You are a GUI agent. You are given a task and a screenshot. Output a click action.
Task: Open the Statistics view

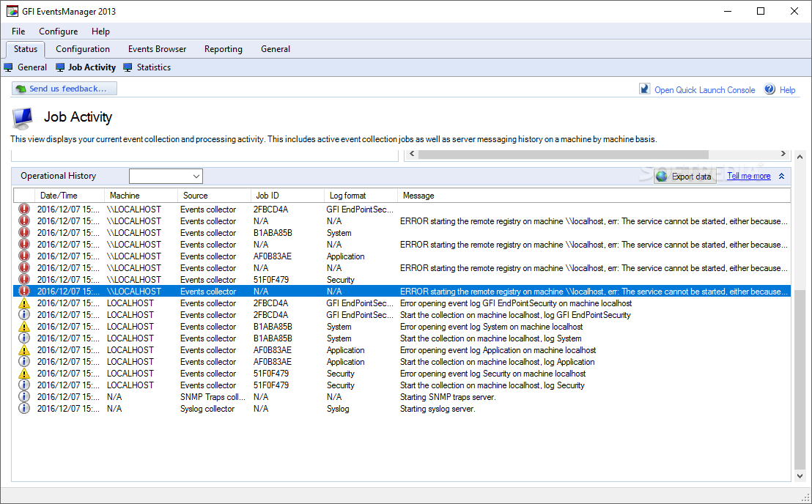153,67
